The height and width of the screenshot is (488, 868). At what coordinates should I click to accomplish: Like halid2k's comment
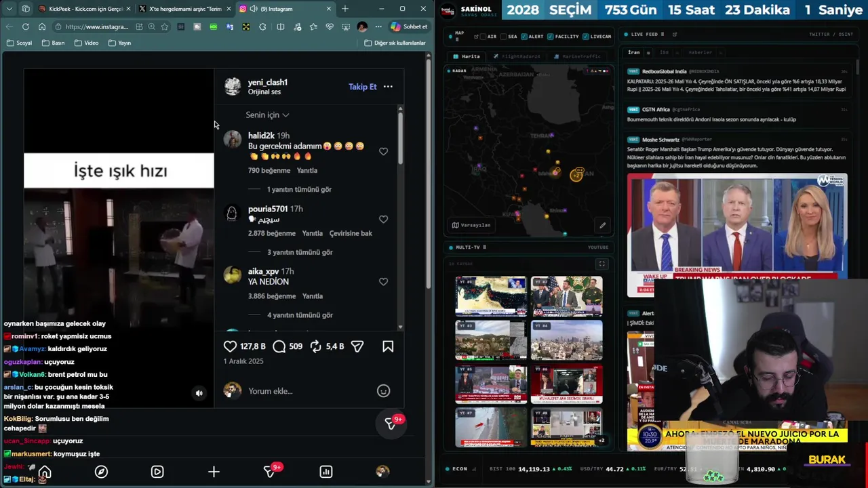(383, 152)
